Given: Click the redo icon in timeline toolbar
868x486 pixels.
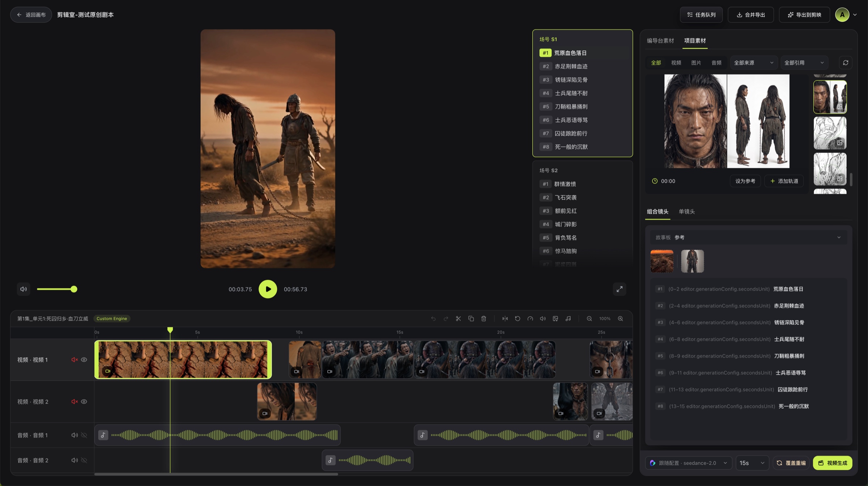Looking at the screenshot, I should coord(446,319).
